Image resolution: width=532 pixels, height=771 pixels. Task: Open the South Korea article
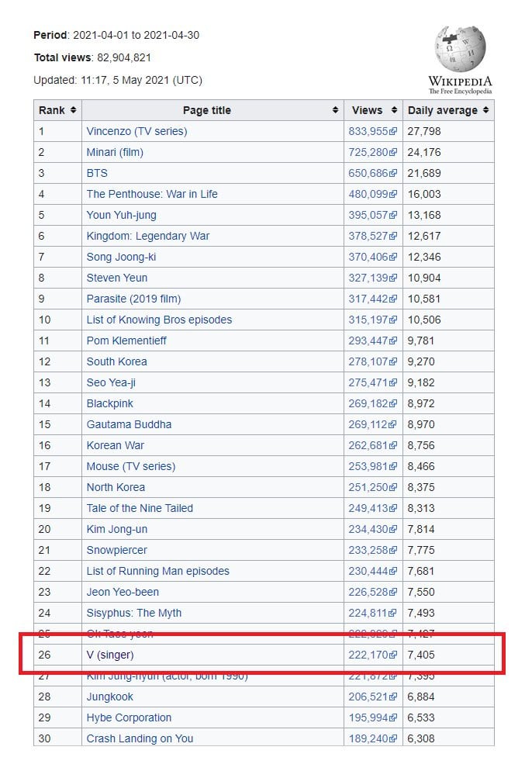(x=116, y=362)
